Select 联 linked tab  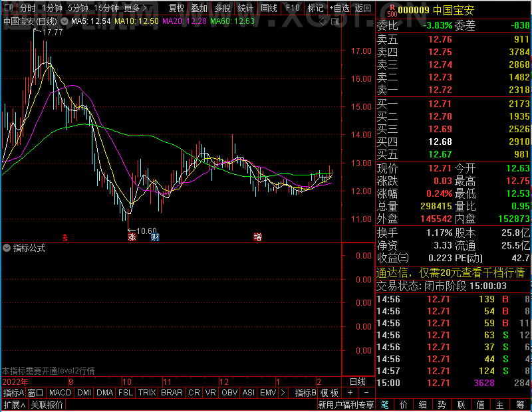point(461,405)
